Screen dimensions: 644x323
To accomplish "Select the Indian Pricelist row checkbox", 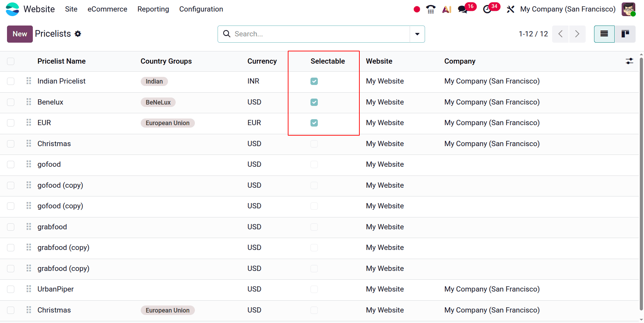I will coord(11,81).
